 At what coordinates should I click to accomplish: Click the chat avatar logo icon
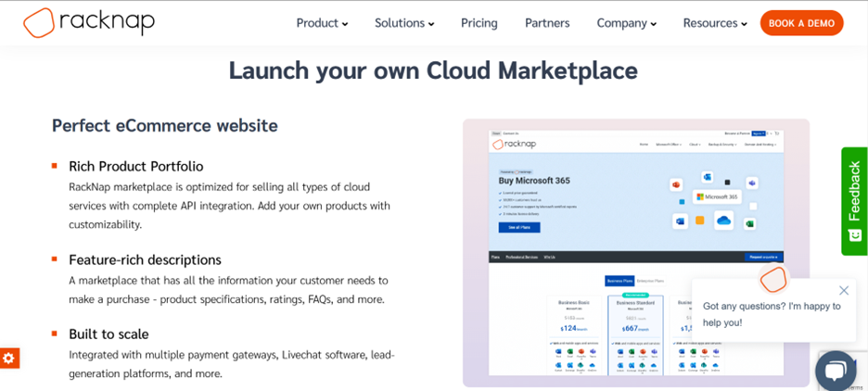pos(772,279)
